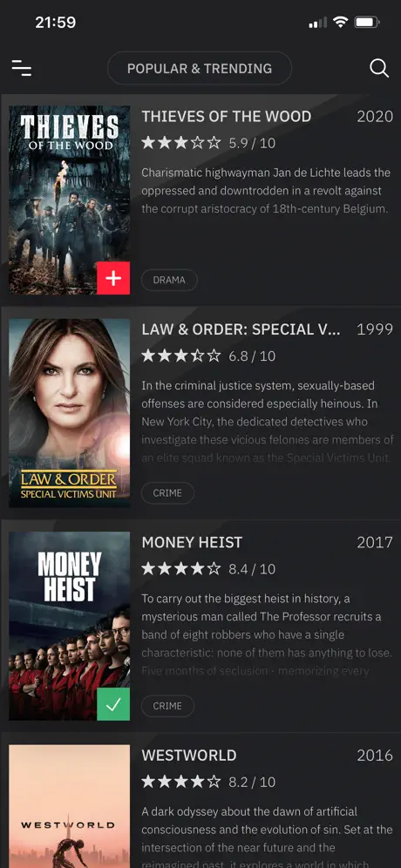Screen dimensions: 401x868
Task: Open the Law & Order SVU poster
Action: [x=69, y=413]
